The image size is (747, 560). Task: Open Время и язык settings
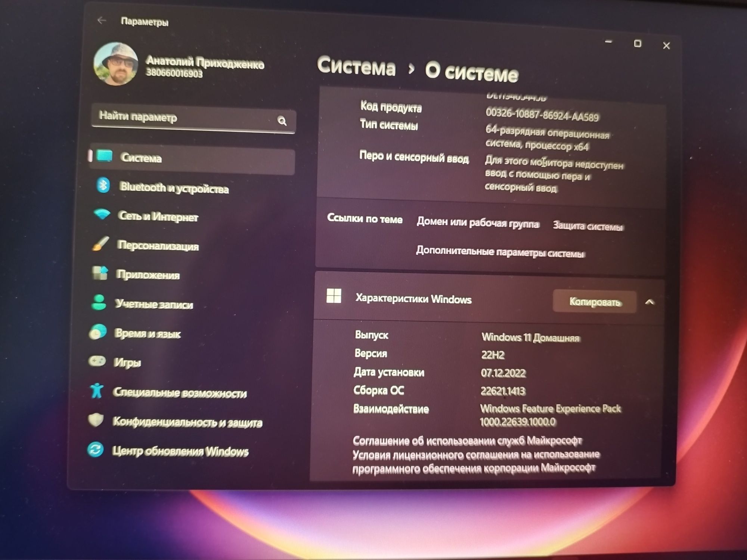(x=148, y=333)
